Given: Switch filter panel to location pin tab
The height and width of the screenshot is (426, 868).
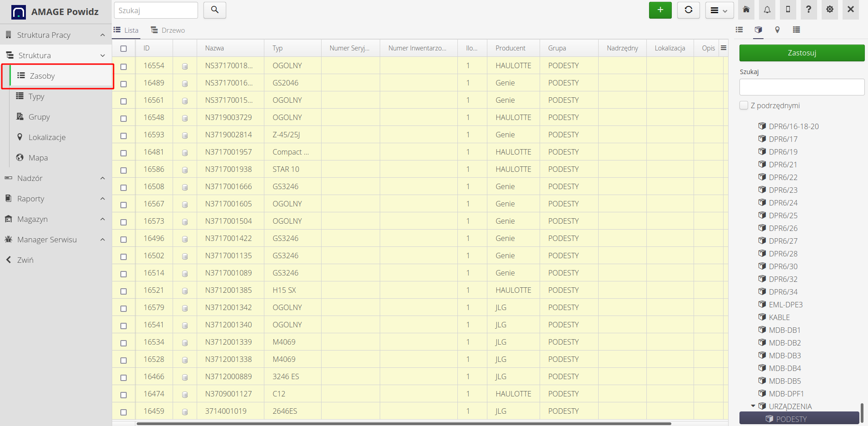Looking at the screenshot, I should pyautogui.click(x=777, y=30).
